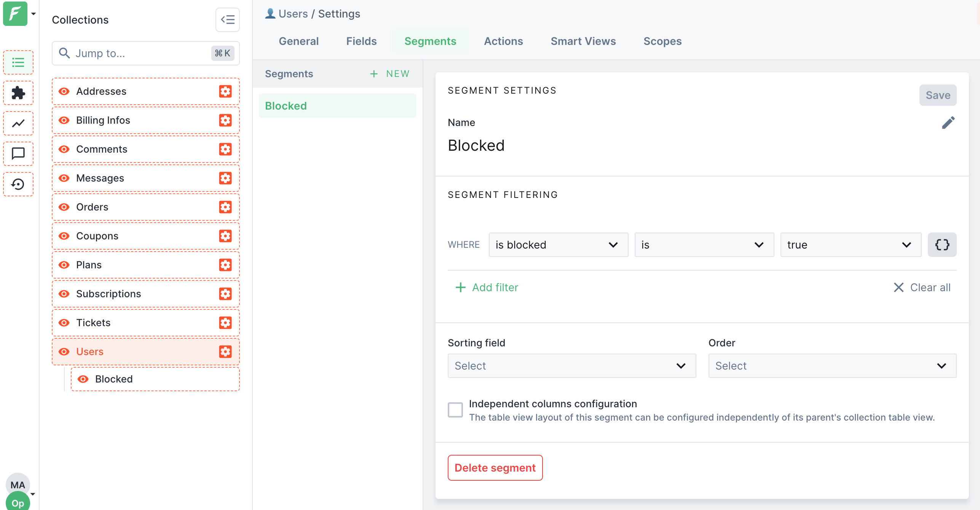
Task: Open Orders collection settings gear
Action: coord(225,207)
